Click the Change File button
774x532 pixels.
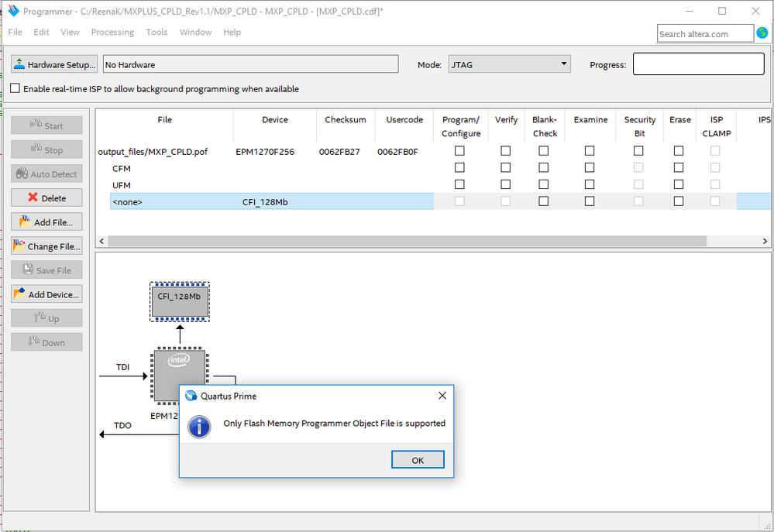point(46,246)
